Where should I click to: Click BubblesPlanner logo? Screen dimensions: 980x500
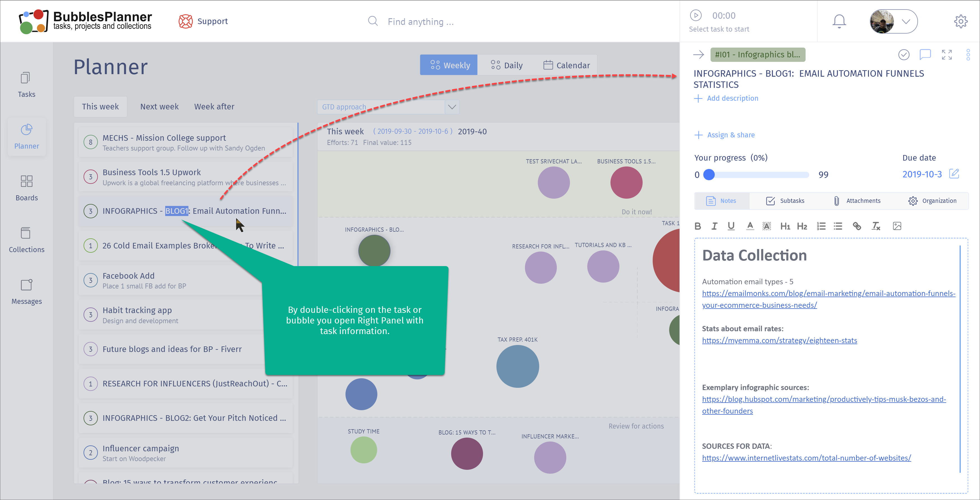tap(85, 21)
